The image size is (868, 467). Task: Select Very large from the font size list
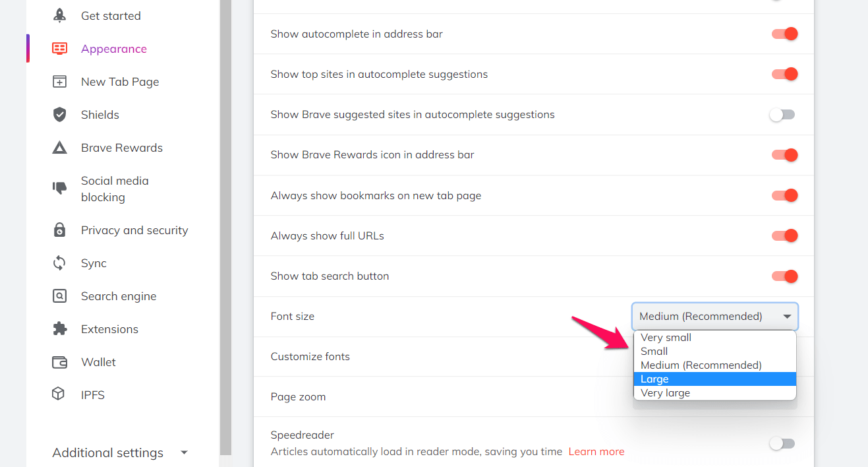(665, 392)
